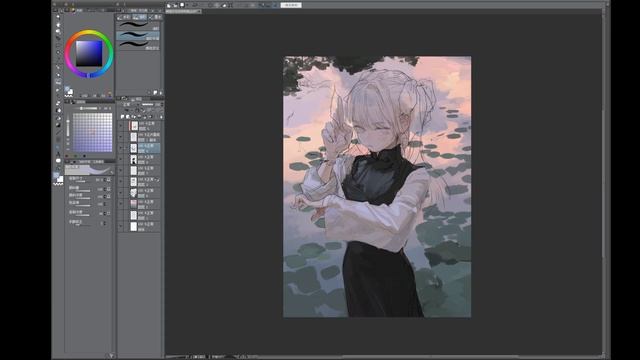Select the Operation object tool
This screenshot has width=640, height=360.
(58, 31)
